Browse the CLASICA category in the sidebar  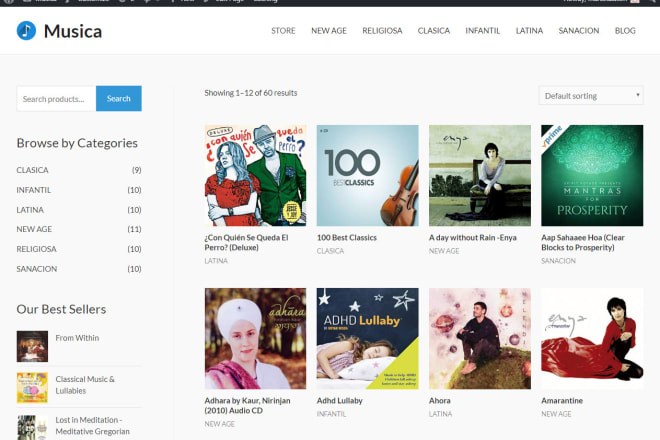[32, 170]
